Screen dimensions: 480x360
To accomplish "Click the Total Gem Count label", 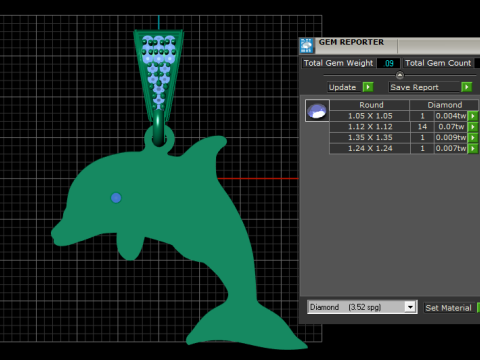I will pos(438,63).
